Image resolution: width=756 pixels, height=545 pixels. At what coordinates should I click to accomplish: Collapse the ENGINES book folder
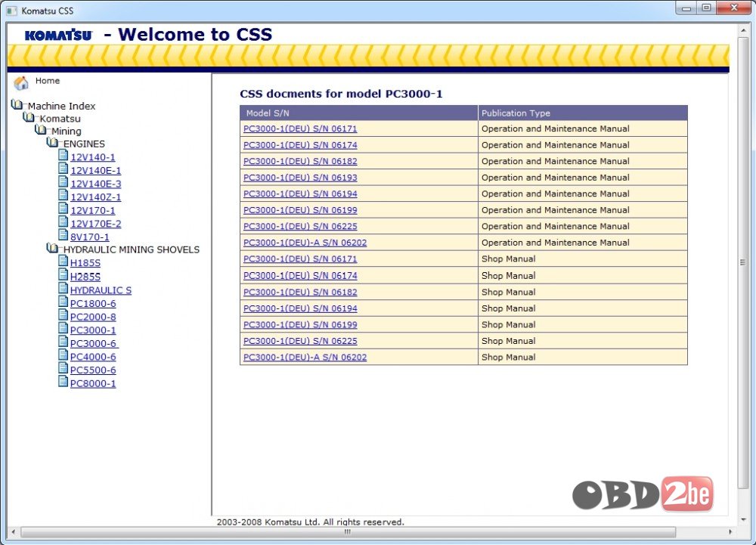tap(53, 142)
